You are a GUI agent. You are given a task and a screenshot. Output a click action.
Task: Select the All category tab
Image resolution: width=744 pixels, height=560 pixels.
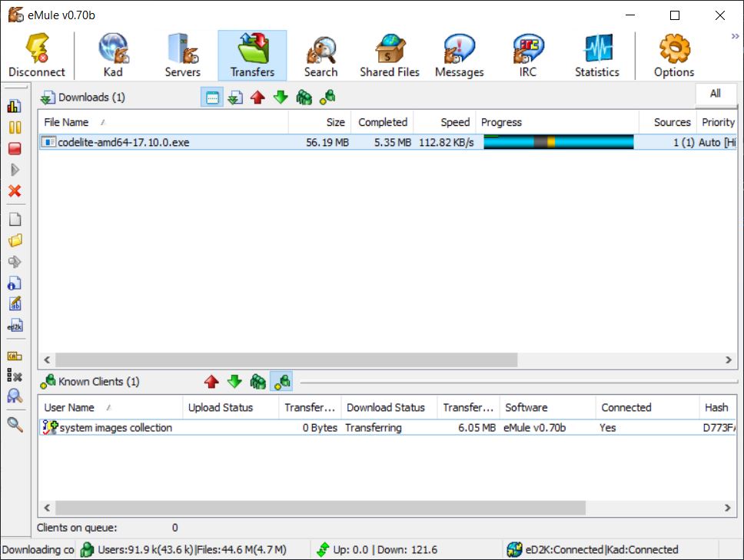(715, 94)
